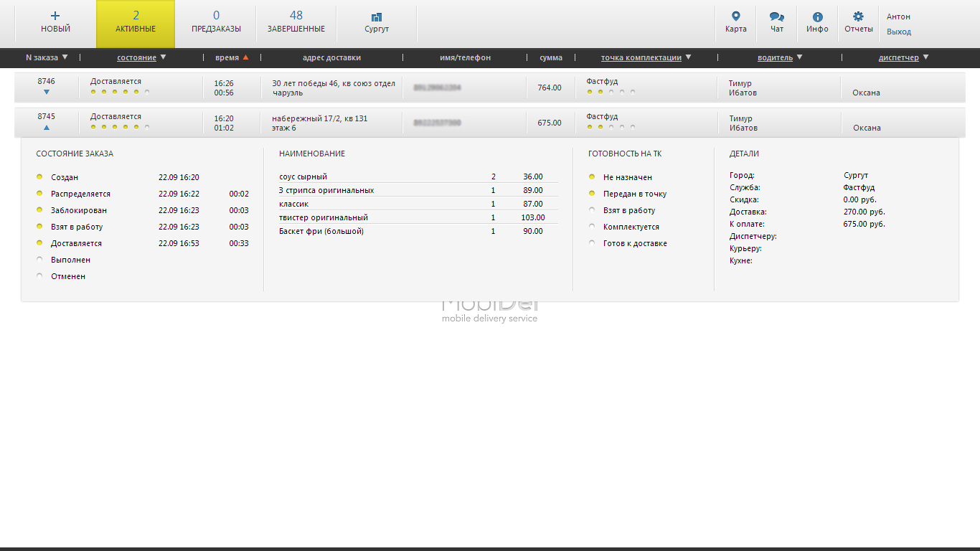The image size is (980, 551).
Task: Select the Готов к доставке readiness status
Action: [x=592, y=242]
